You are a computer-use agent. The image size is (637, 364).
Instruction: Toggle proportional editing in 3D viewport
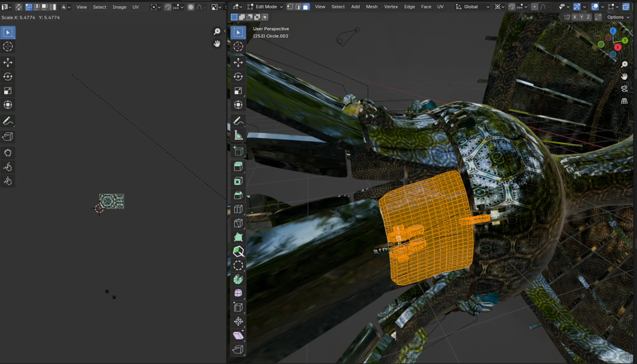534,7
